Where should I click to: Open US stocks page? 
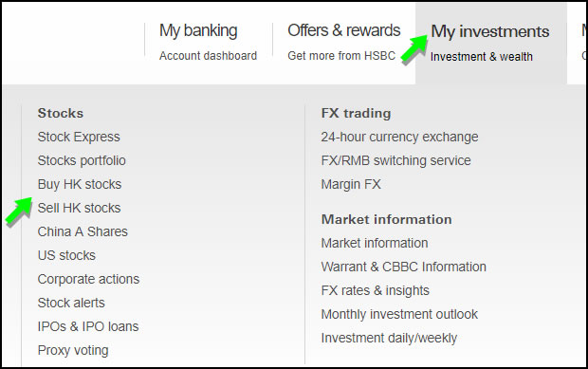pos(66,255)
